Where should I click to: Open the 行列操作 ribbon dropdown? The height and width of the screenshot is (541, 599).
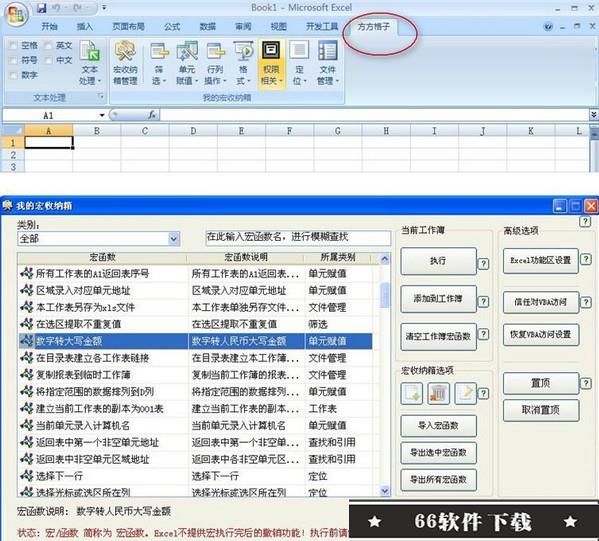click(215, 63)
